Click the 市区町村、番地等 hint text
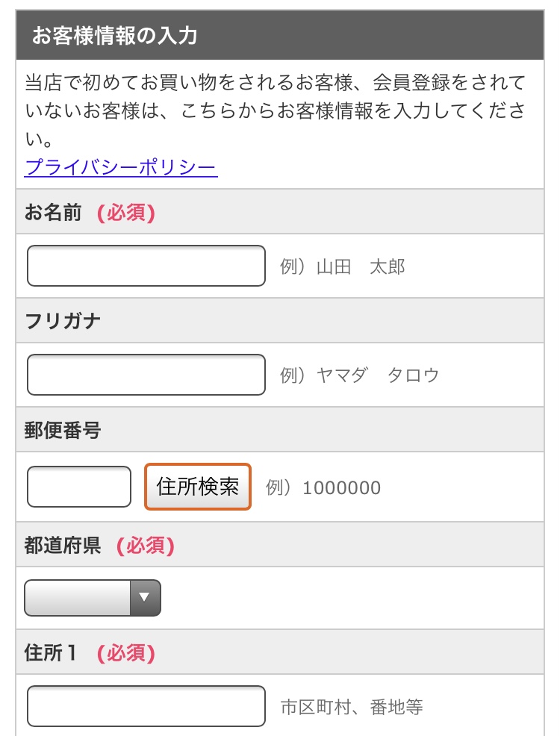 coord(352,707)
